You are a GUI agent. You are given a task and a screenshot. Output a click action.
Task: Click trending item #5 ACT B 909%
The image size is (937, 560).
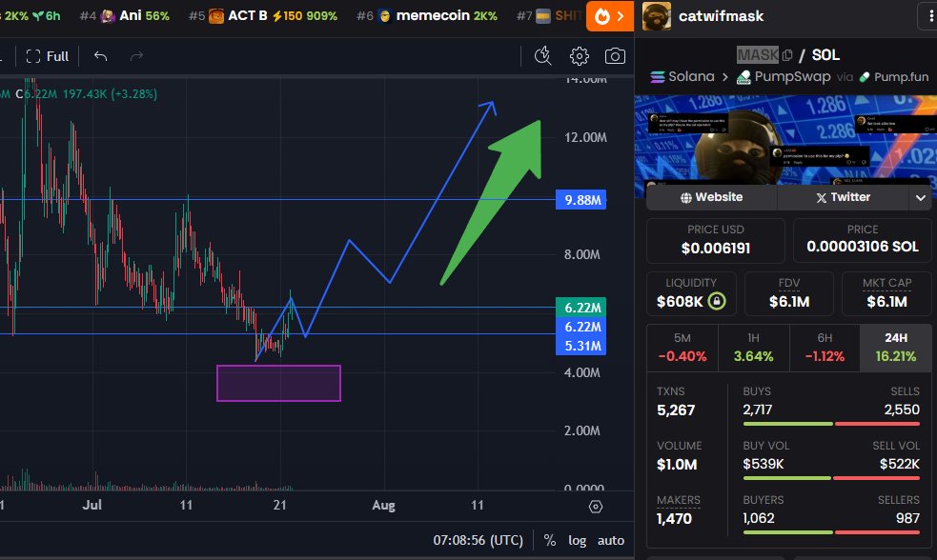coord(263,15)
